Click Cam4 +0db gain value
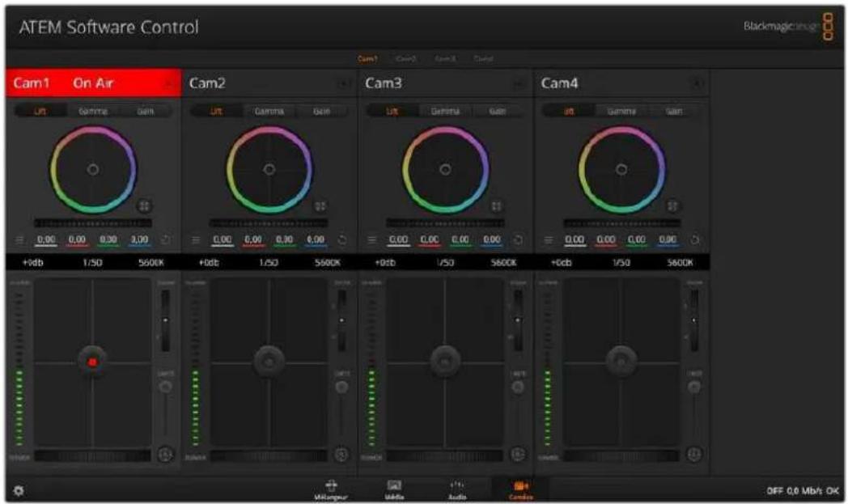The width and height of the screenshot is (848, 504). coord(562,262)
